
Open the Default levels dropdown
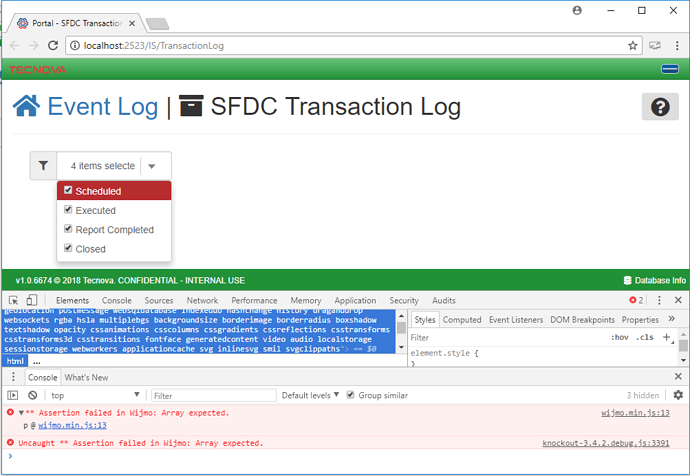311,395
